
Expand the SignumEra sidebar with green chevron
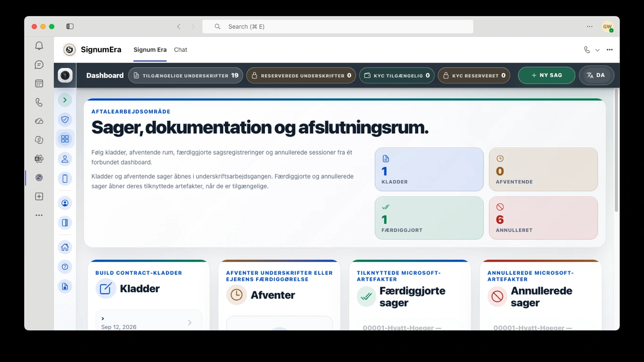click(x=65, y=100)
